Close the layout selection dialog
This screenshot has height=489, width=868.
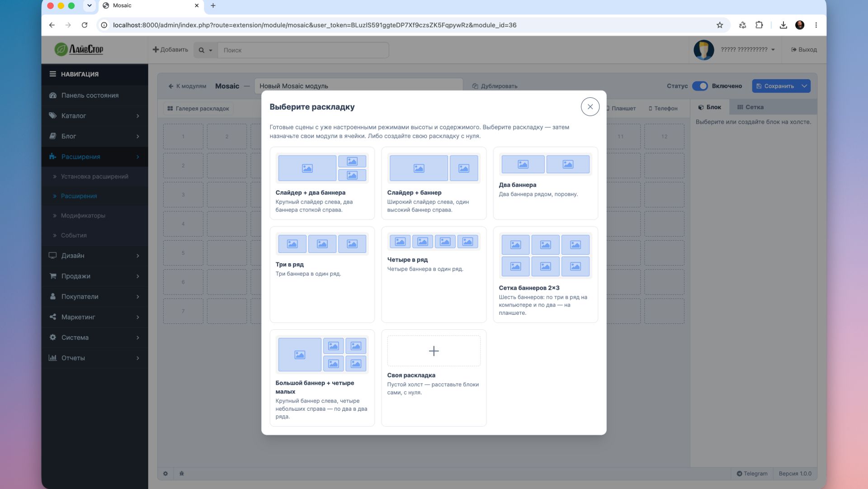click(x=590, y=107)
